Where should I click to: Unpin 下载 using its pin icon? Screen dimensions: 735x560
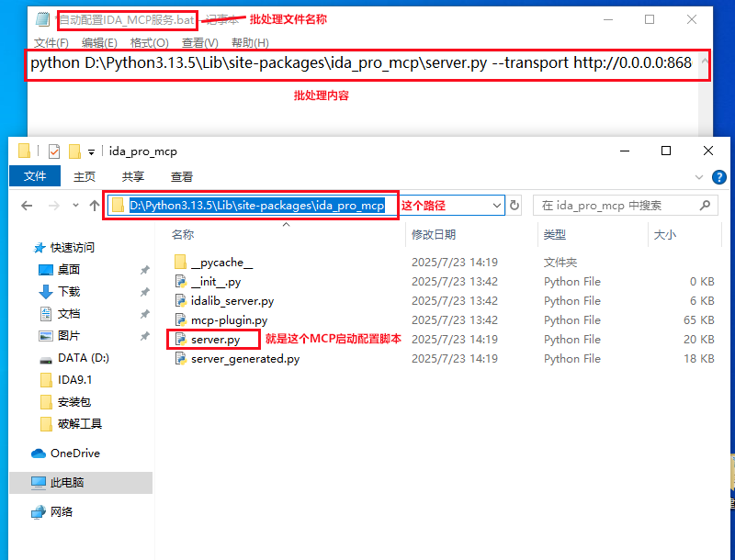pos(145,292)
